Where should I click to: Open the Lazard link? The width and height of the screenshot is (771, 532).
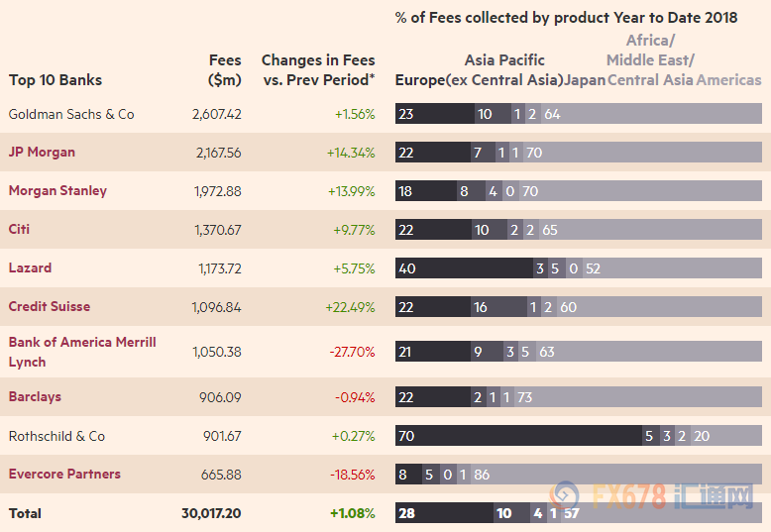pyautogui.click(x=30, y=267)
